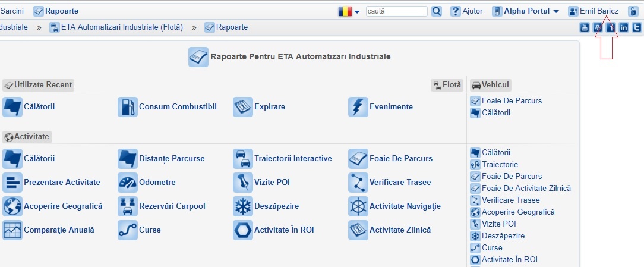Image resolution: width=644 pixels, height=267 pixels.
Task: Open the Ajutor help menu
Action: [466, 11]
